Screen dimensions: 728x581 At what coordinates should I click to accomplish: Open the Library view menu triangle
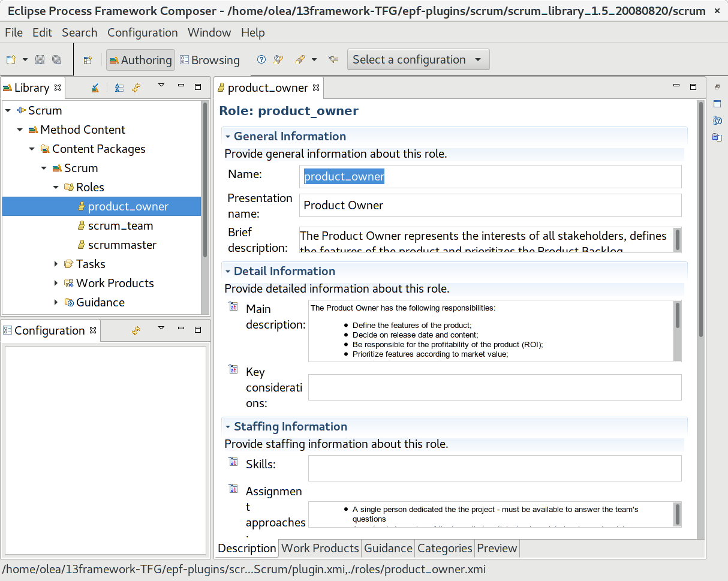coord(161,86)
